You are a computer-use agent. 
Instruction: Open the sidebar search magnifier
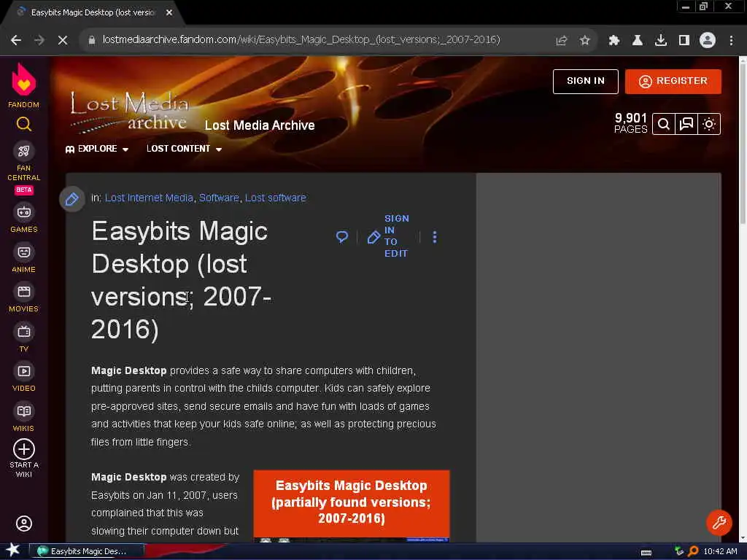tap(24, 124)
